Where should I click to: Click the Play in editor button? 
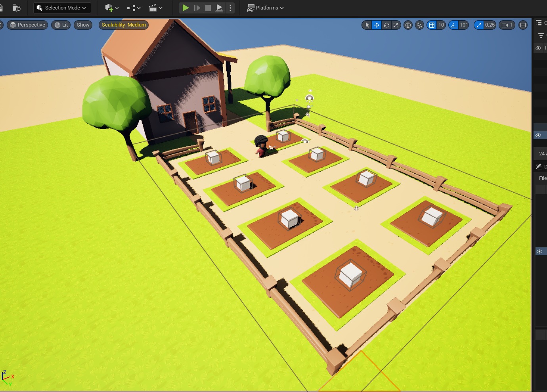(x=185, y=8)
